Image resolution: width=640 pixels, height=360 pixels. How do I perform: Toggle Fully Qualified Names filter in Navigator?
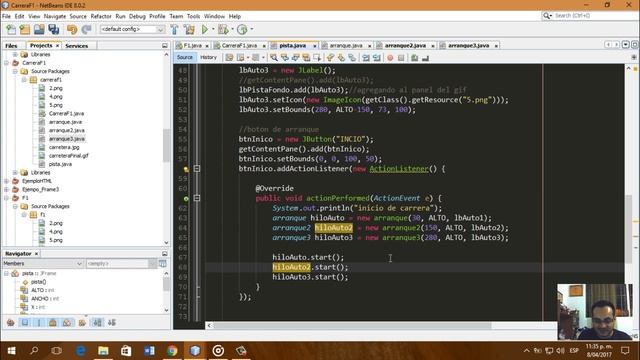[x=82, y=323]
